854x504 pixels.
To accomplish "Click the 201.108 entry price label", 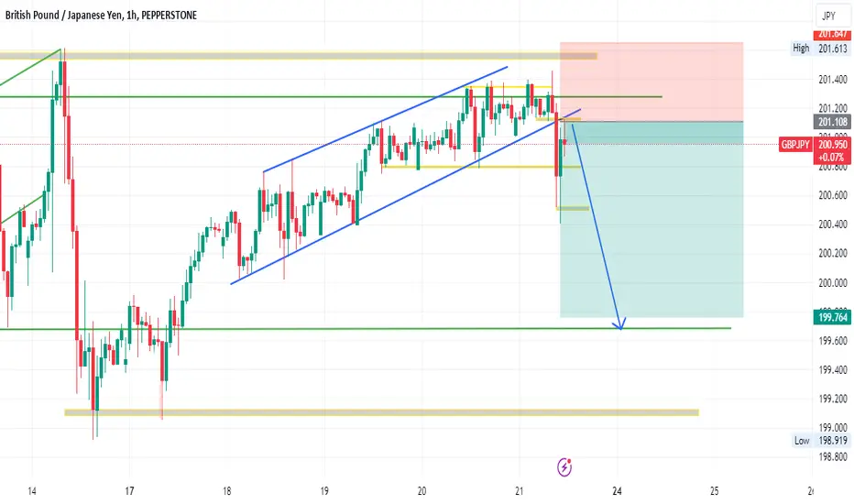I will click(832, 122).
